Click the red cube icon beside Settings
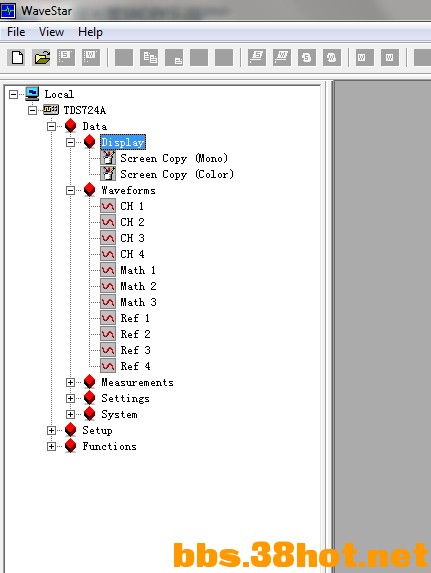Viewport: 431px width, 573px height. pyautogui.click(x=90, y=398)
